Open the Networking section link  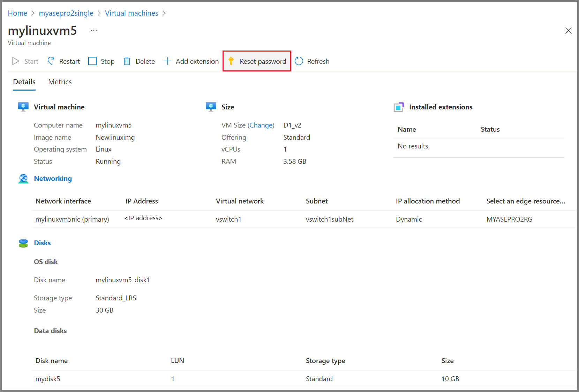[53, 178]
